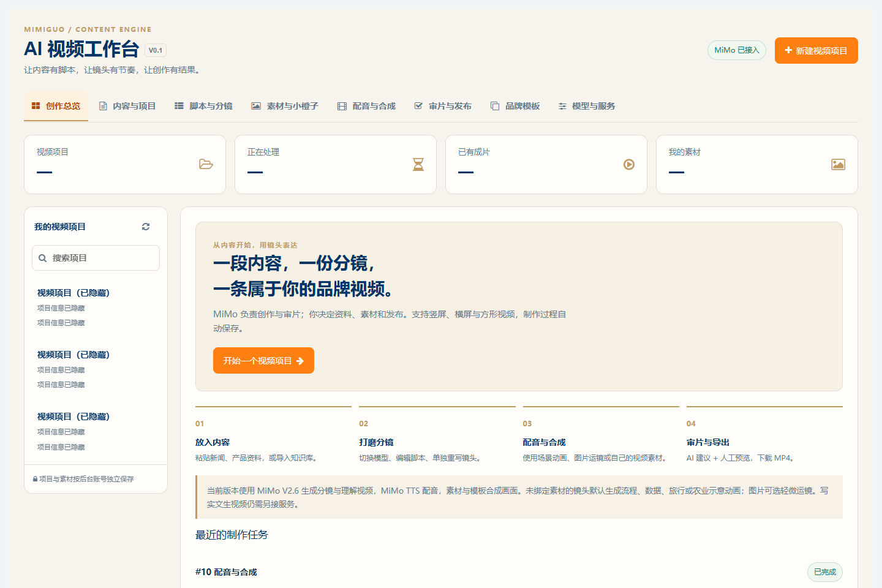Focus the 搜索项目 search field
Screen dimensions: 882x588
click(x=96, y=258)
